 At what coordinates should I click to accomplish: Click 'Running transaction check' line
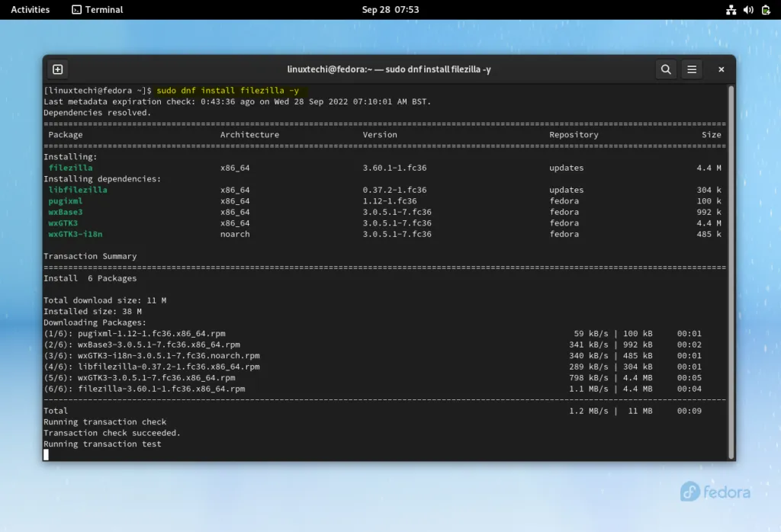point(105,422)
